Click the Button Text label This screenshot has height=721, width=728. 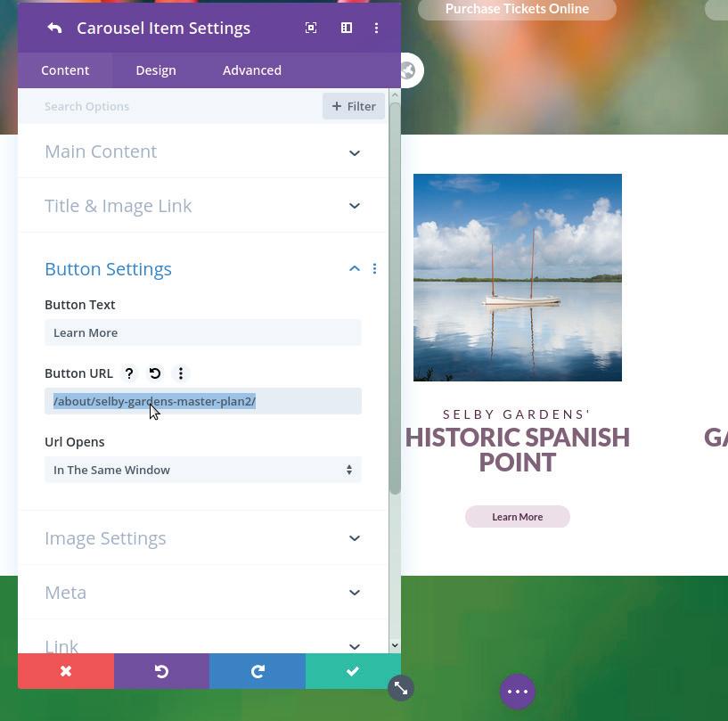(x=80, y=305)
